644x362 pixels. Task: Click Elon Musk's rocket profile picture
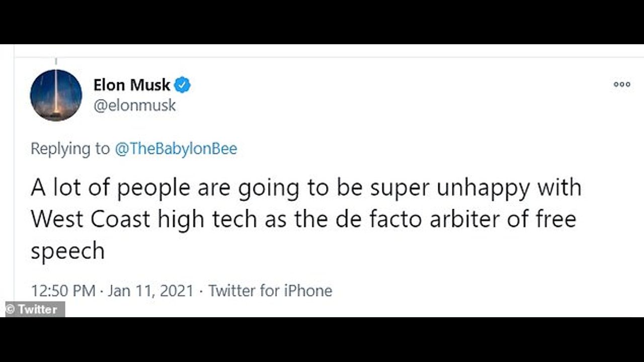tap(56, 95)
